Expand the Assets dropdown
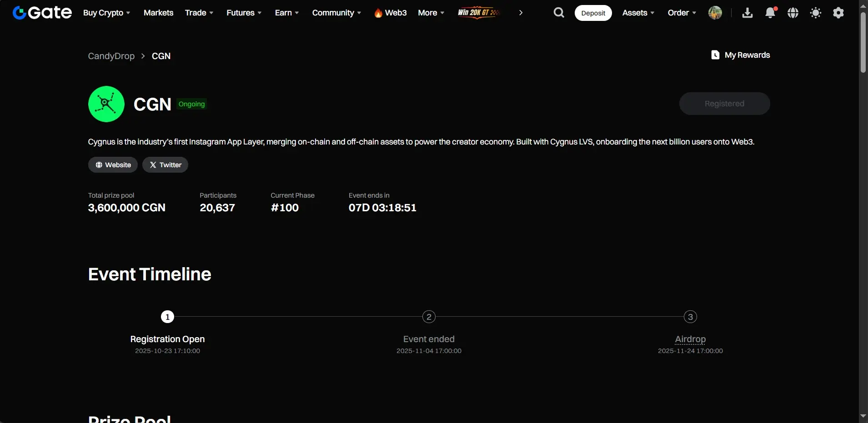Viewport: 868px width, 423px height. (638, 13)
